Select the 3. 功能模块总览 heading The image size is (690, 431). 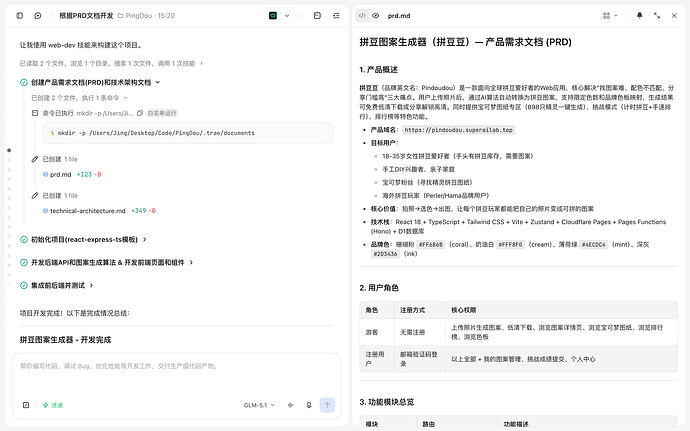(386, 402)
